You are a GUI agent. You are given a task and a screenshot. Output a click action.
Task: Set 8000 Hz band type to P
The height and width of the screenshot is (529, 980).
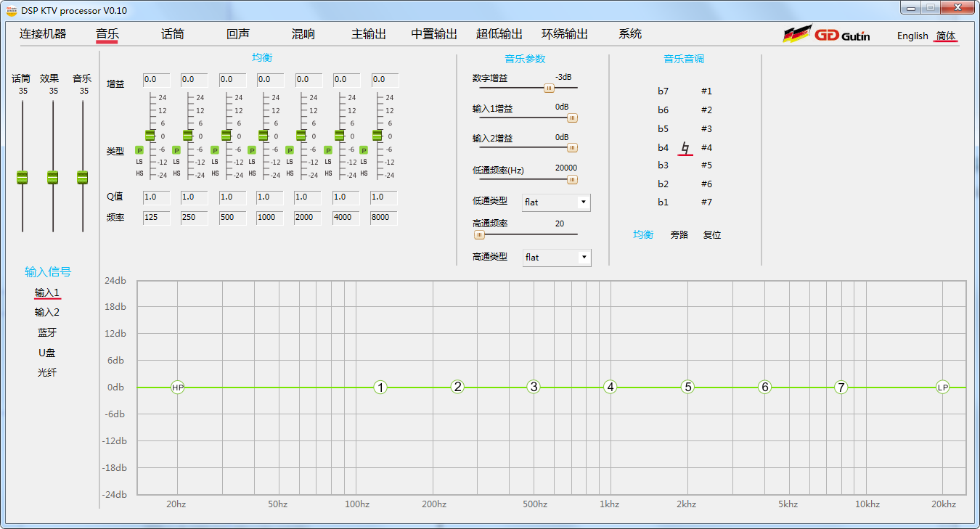coord(364,150)
